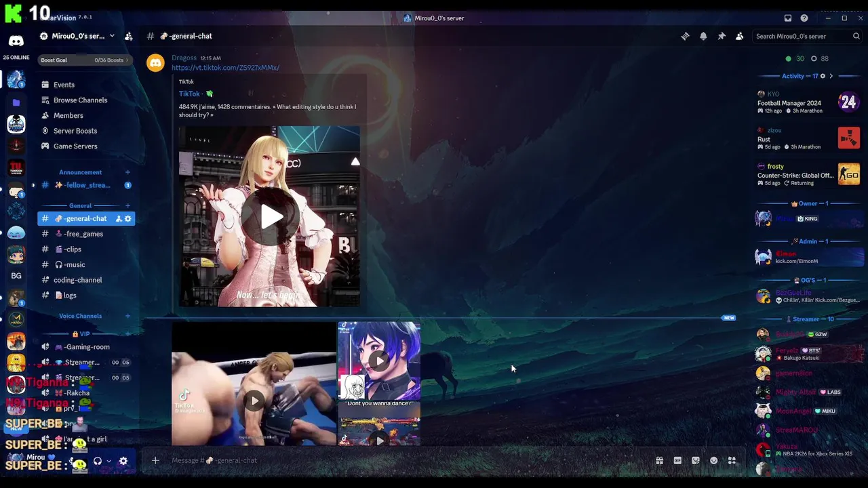Open the TU Tunisian server icon
Image resolution: width=868 pixels, height=488 pixels.
16,168
